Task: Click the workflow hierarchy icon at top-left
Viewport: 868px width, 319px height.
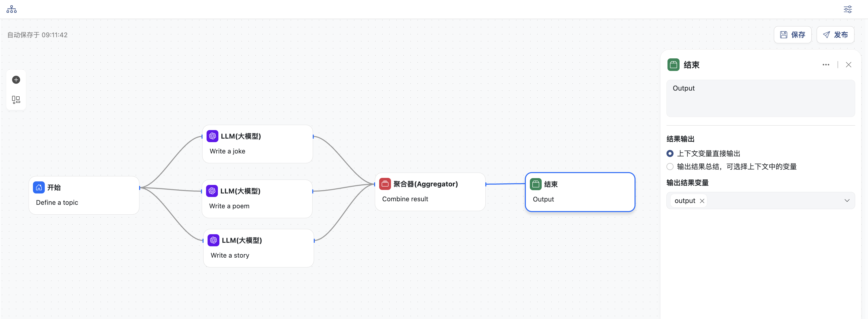Action: pos(12,9)
